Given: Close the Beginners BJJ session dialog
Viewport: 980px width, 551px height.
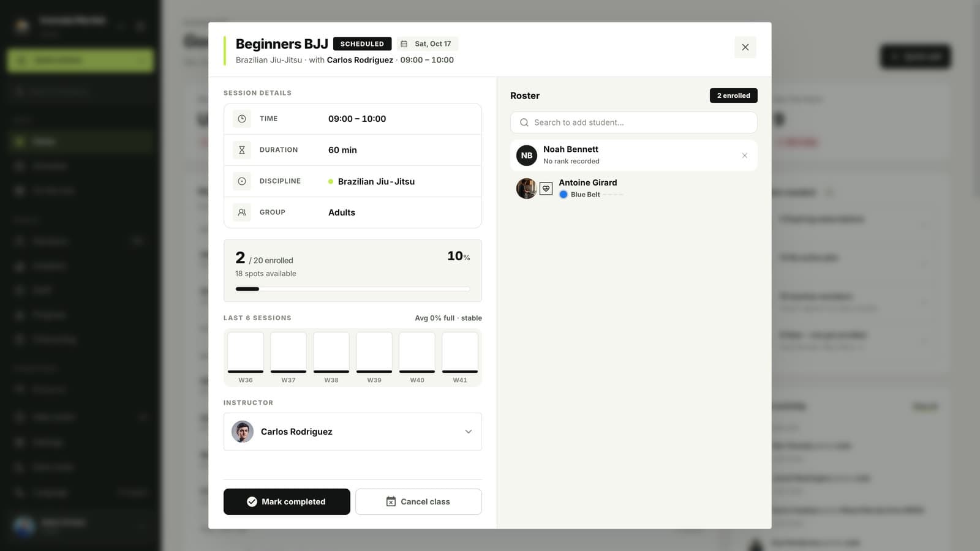Looking at the screenshot, I should click(745, 47).
